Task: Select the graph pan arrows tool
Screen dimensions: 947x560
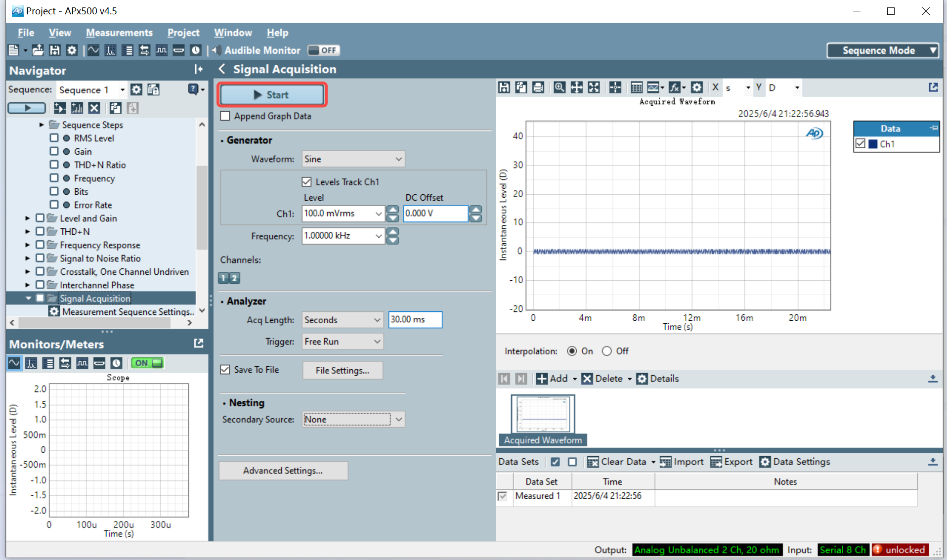Action: pos(576,87)
